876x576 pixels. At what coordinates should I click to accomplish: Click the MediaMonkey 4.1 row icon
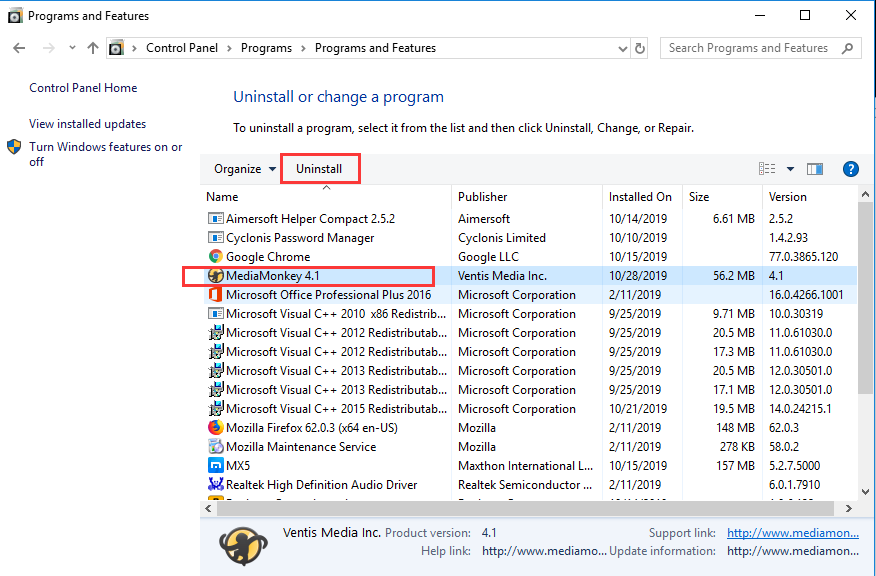point(215,275)
